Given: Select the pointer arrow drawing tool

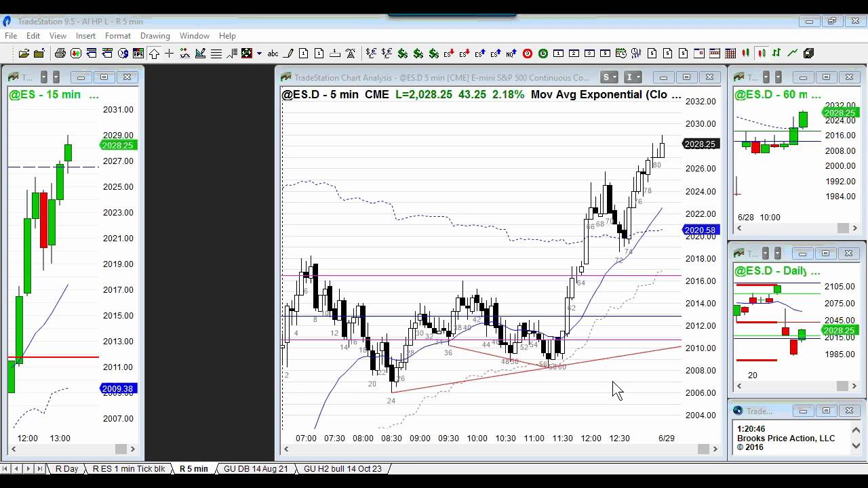Looking at the screenshot, I should pyautogui.click(x=154, y=54).
